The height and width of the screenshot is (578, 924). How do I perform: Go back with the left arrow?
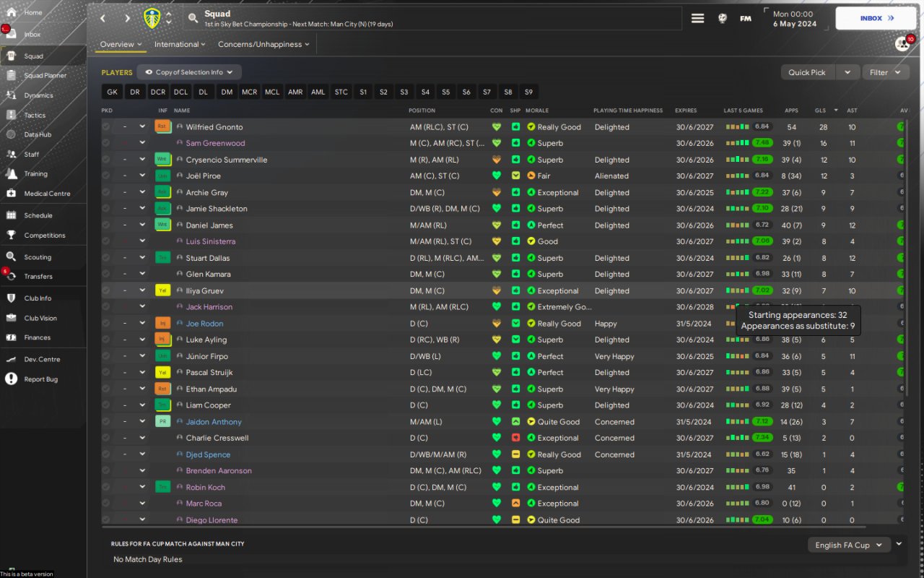click(x=103, y=18)
